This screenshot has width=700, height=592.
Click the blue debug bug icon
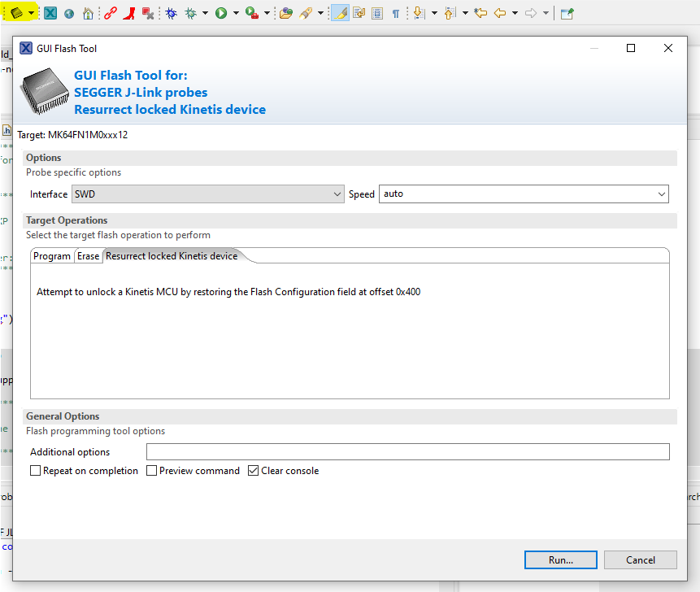[x=172, y=13]
